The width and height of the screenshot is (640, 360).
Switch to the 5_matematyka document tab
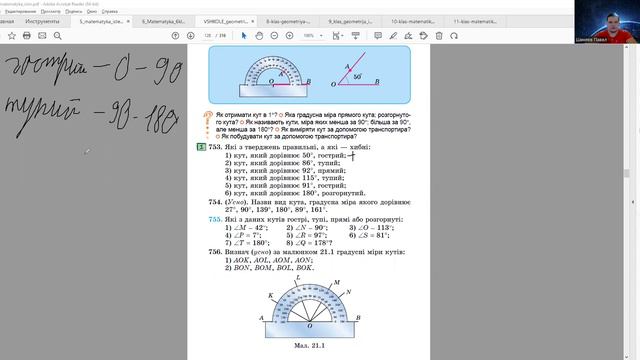pyautogui.click(x=101, y=22)
